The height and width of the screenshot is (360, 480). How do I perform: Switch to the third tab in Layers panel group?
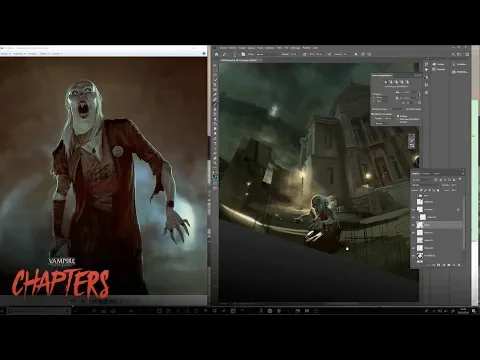tap(437, 174)
